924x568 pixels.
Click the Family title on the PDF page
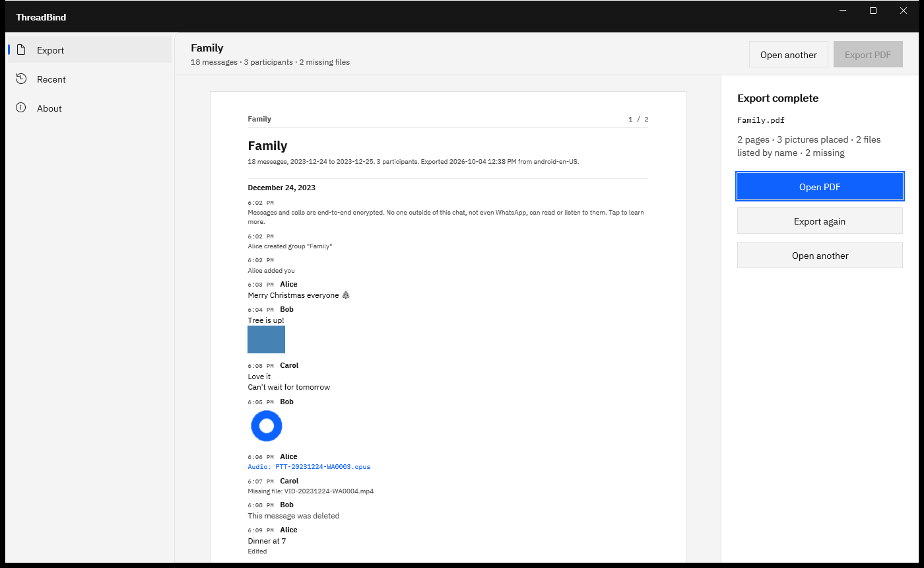[267, 145]
